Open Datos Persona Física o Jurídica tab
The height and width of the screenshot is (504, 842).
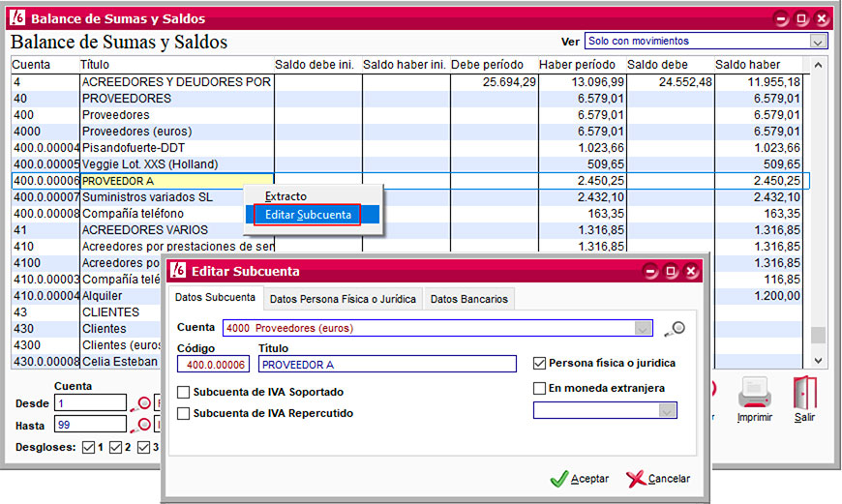(344, 299)
